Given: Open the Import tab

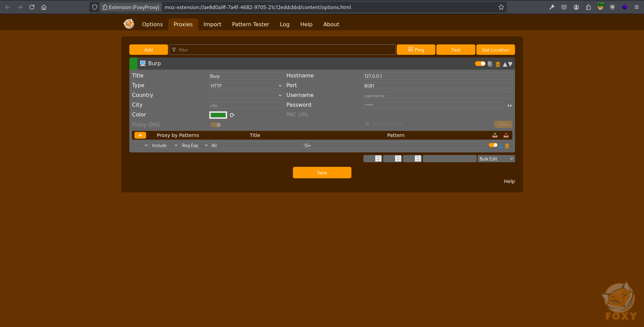Looking at the screenshot, I should 212,24.
